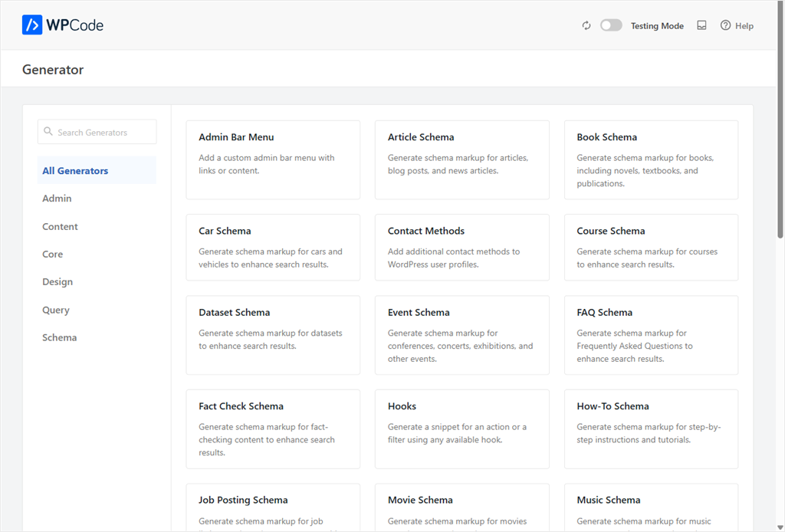This screenshot has width=785, height=532.
Task: Open the Car Schema generator card
Action: click(x=273, y=248)
